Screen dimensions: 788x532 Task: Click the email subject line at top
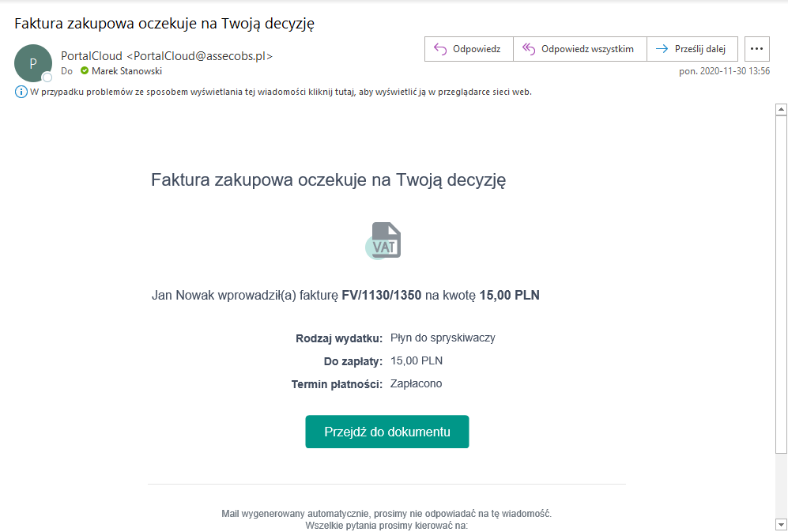point(165,23)
